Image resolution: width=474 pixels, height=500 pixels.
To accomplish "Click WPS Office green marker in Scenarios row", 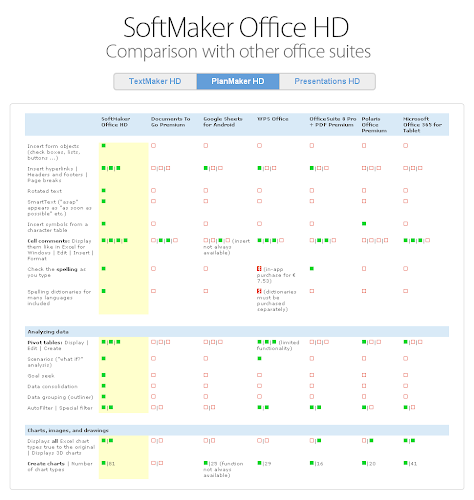I will coord(259,359).
